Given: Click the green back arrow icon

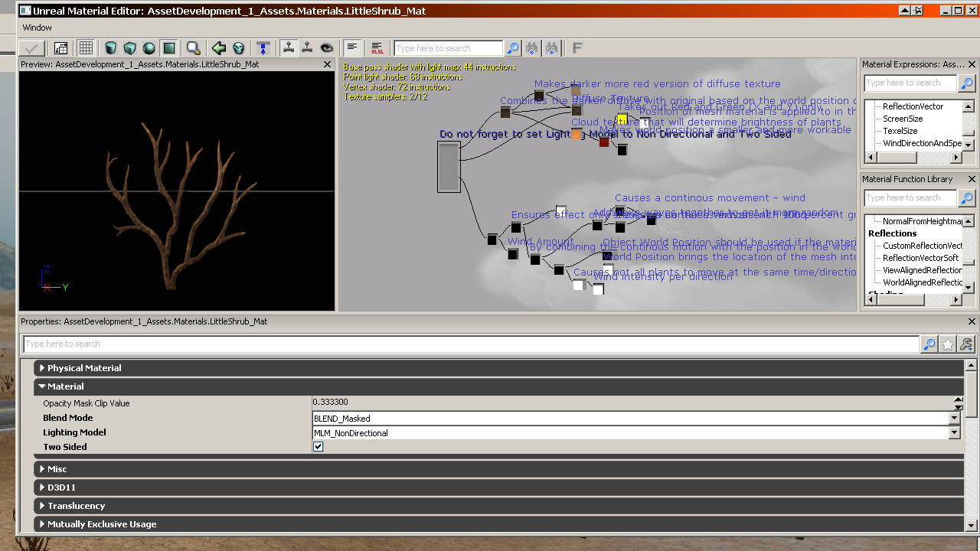Looking at the screenshot, I should [x=219, y=48].
